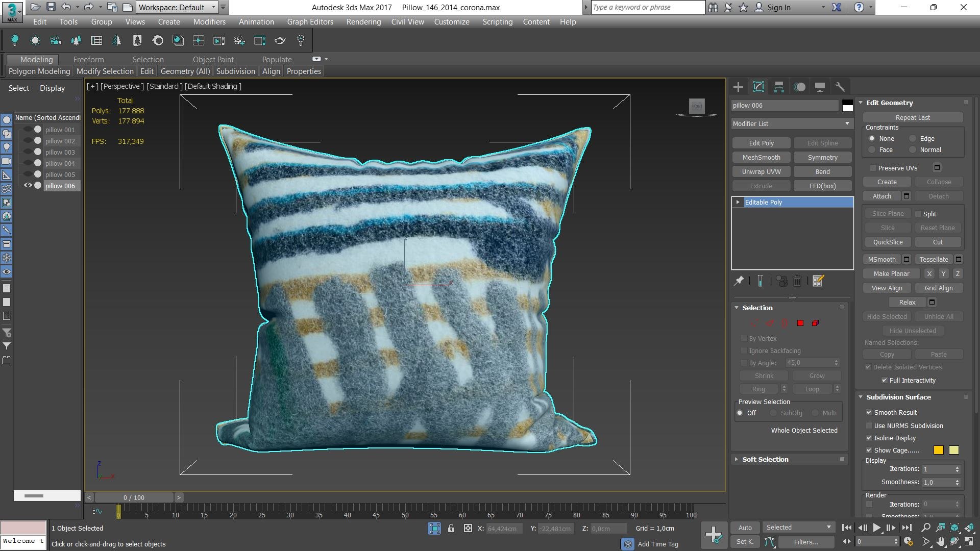The height and width of the screenshot is (551, 980).
Task: Select the Normal constraint radio button
Action: pos(913,150)
